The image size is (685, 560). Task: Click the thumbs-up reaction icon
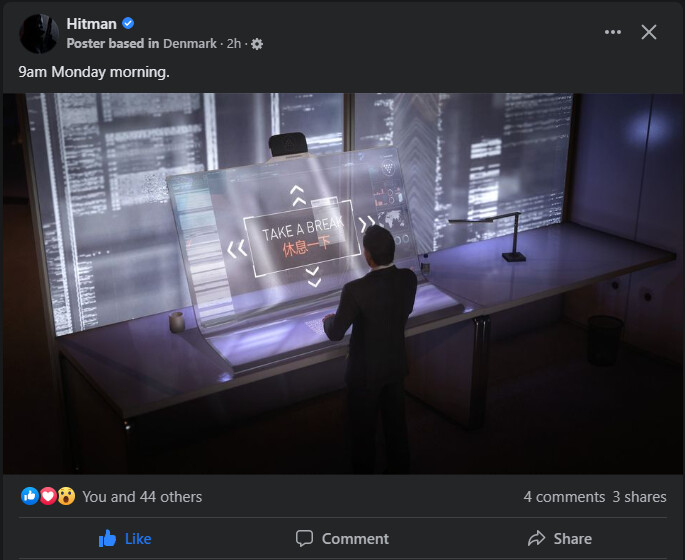point(30,496)
